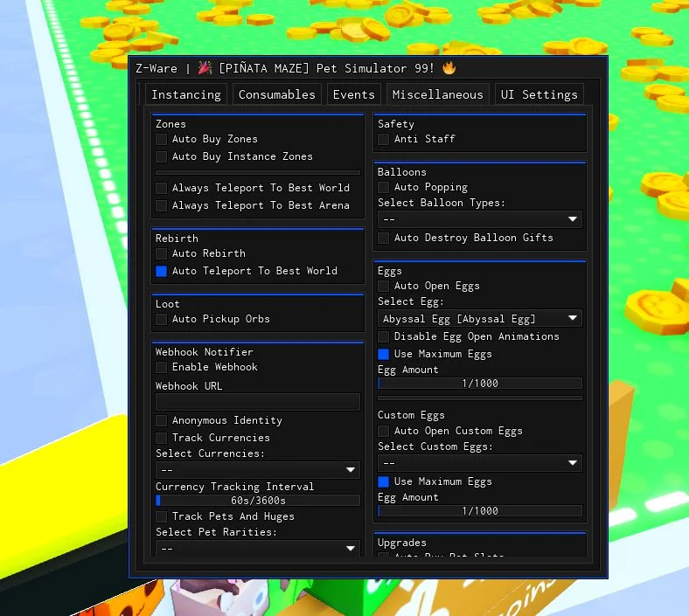Image resolution: width=689 pixels, height=616 pixels.
Task: Enable Auto Pickup Orbs
Action: coord(161,319)
